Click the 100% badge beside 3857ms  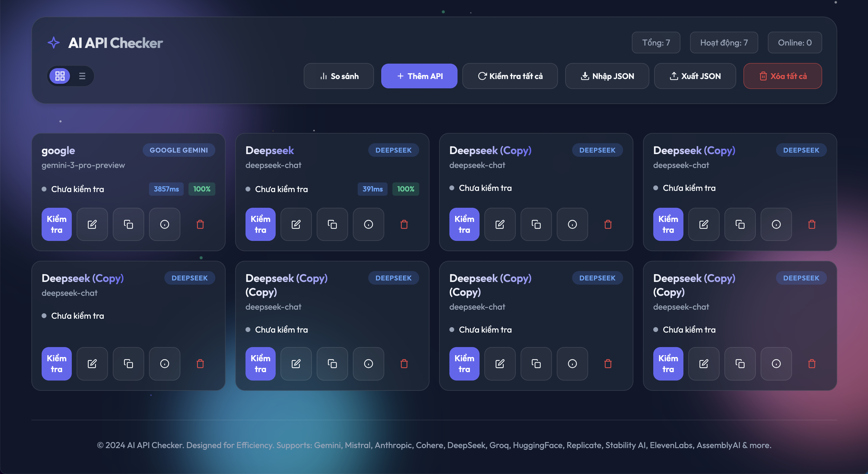(x=201, y=189)
